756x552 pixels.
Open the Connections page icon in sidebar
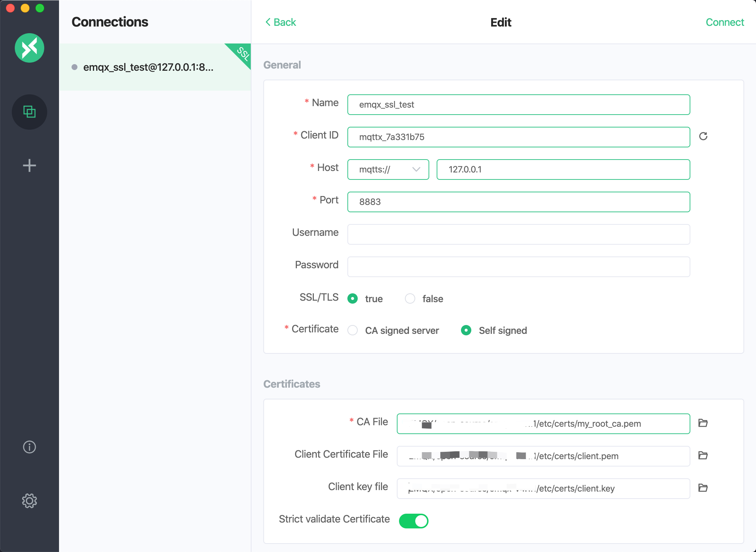[x=30, y=112]
